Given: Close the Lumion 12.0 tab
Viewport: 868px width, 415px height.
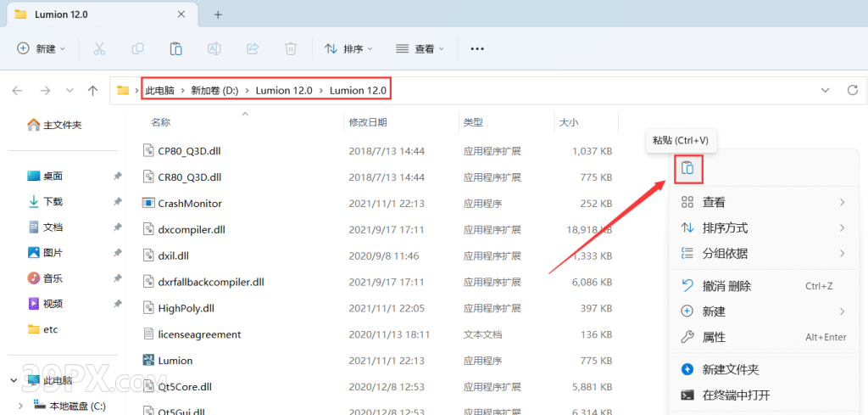Looking at the screenshot, I should point(181,14).
